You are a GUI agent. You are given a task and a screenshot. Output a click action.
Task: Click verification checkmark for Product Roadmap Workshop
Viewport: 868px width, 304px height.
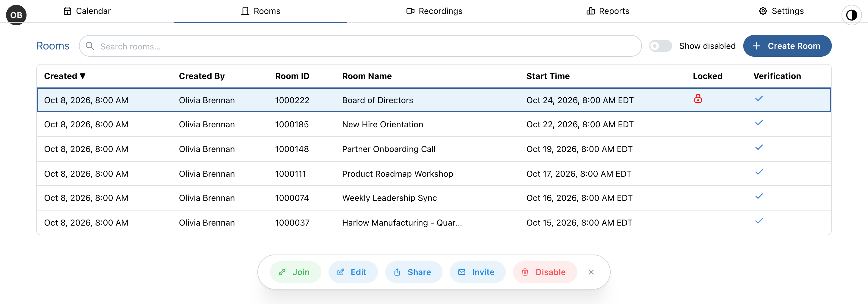point(759,172)
